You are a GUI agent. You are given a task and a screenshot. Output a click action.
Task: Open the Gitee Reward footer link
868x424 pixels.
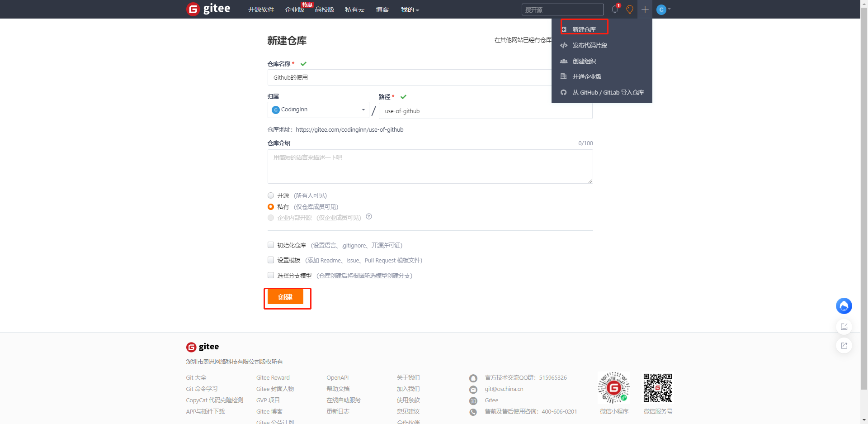tap(273, 377)
